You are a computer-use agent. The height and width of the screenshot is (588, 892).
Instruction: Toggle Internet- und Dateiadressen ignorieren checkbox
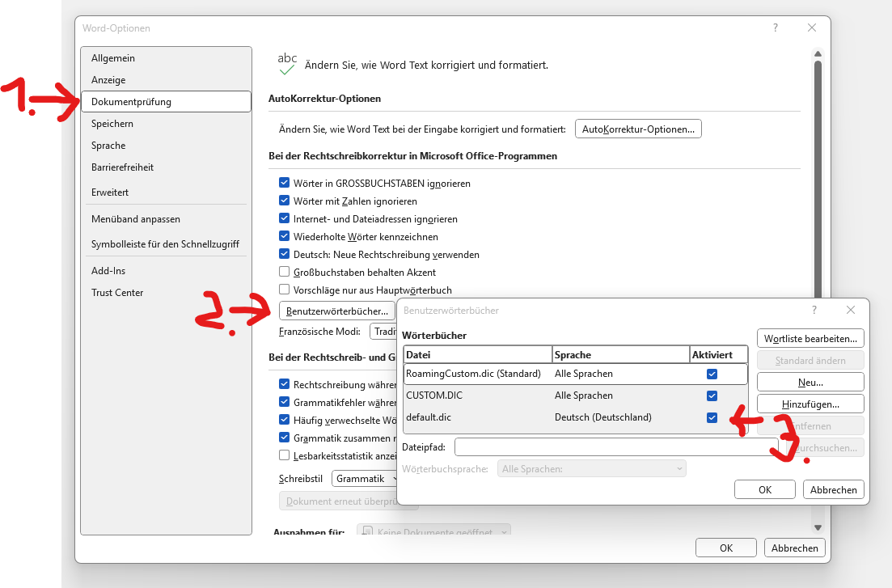(x=285, y=218)
